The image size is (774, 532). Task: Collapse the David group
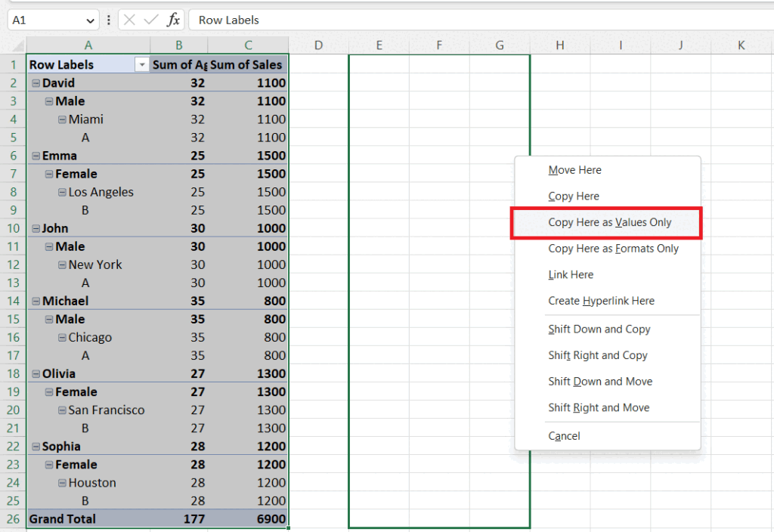(35, 83)
